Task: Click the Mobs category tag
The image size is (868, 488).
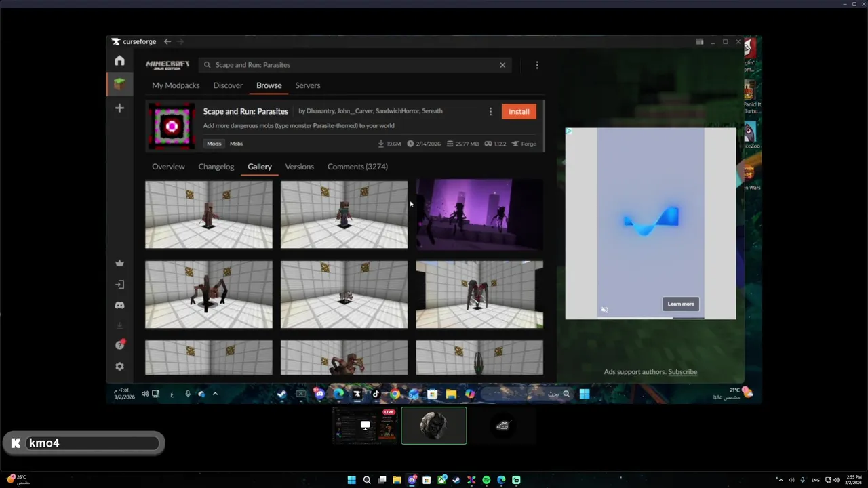Action: (x=236, y=144)
